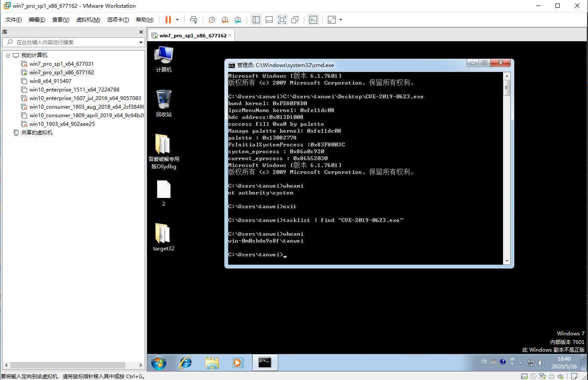
Task: Select the 吾爱破解专用版Ollydbg folder
Action: point(164,151)
